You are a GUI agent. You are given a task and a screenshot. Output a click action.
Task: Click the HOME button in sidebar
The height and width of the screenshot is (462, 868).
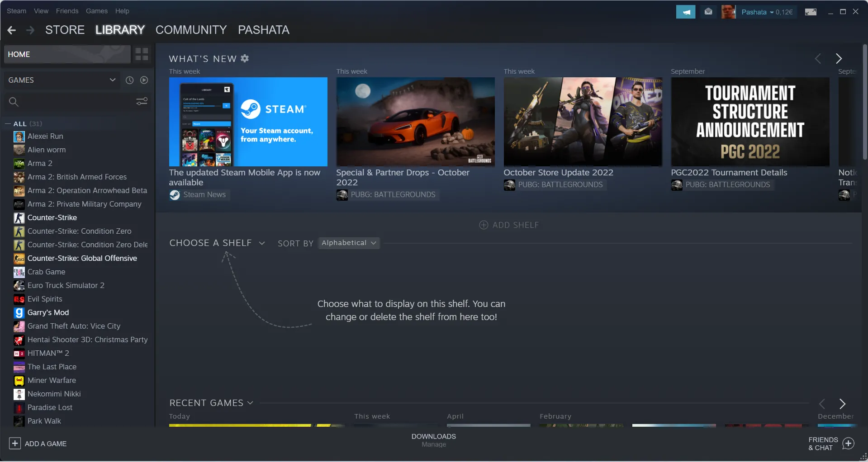point(67,54)
